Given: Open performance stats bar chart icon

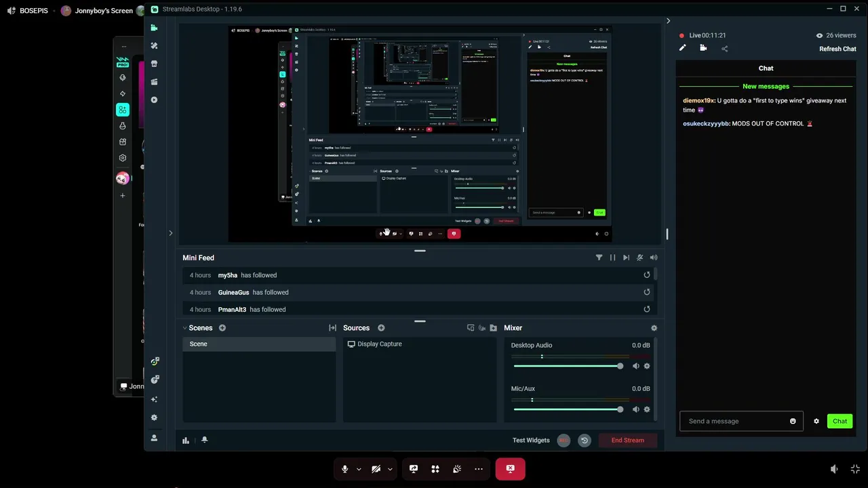Looking at the screenshot, I should [186, 441].
